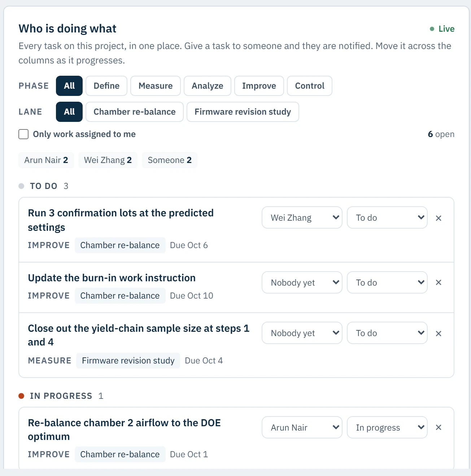Image resolution: width=471 pixels, height=476 pixels.
Task: Click the 'Due Oct 1' date
Action: [x=189, y=454]
